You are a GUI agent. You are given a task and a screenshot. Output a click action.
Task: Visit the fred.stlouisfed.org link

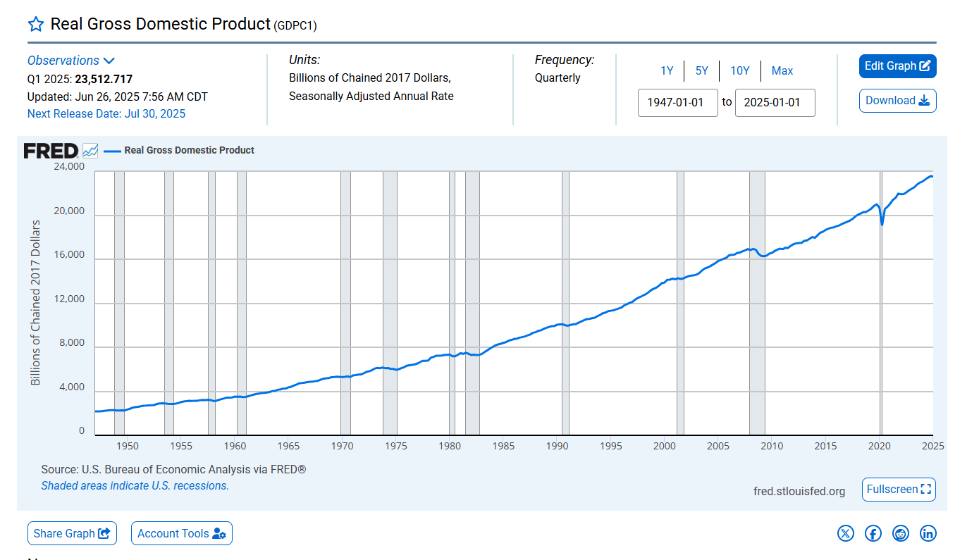(x=799, y=491)
